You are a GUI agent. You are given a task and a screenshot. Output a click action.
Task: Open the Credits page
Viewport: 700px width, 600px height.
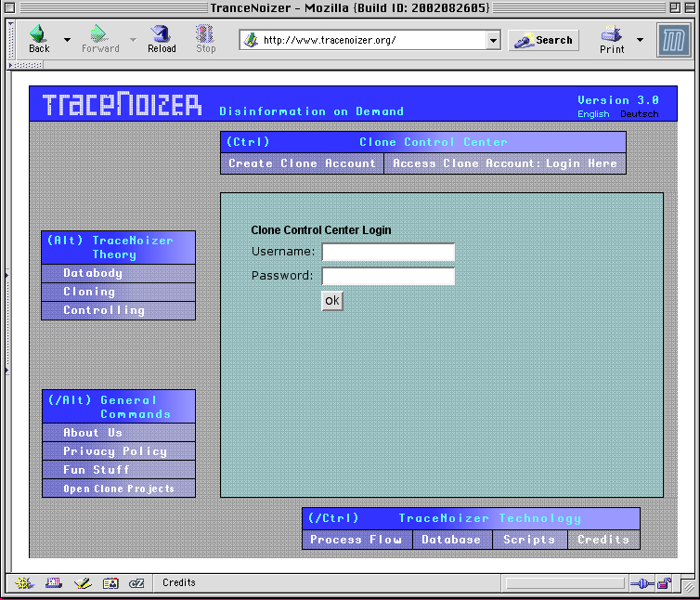click(603, 540)
